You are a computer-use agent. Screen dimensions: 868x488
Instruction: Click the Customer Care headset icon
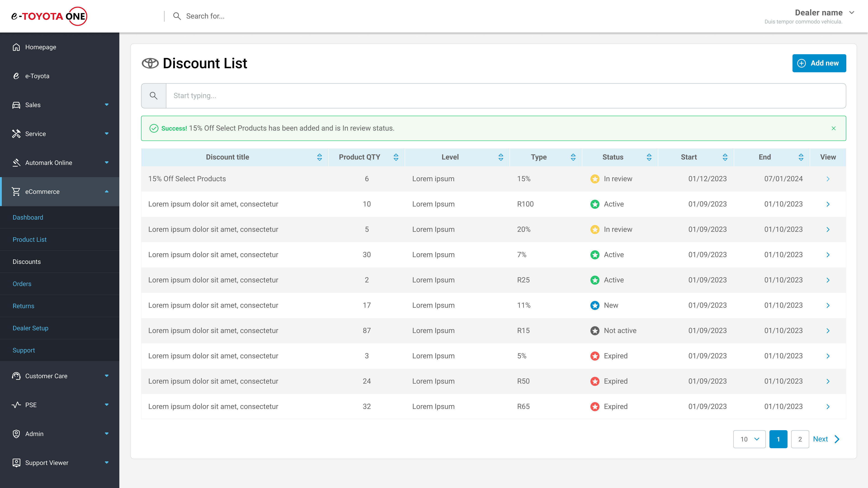(x=16, y=376)
